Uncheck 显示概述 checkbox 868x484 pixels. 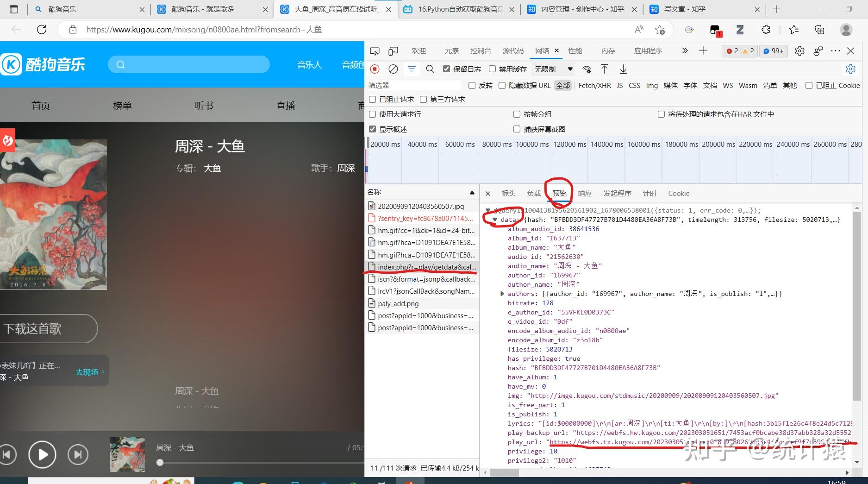click(372, 129)
